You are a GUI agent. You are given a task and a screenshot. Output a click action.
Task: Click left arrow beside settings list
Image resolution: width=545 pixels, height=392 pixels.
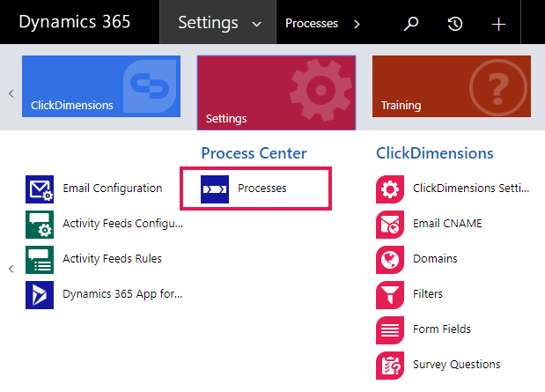[x=11, y=269]
